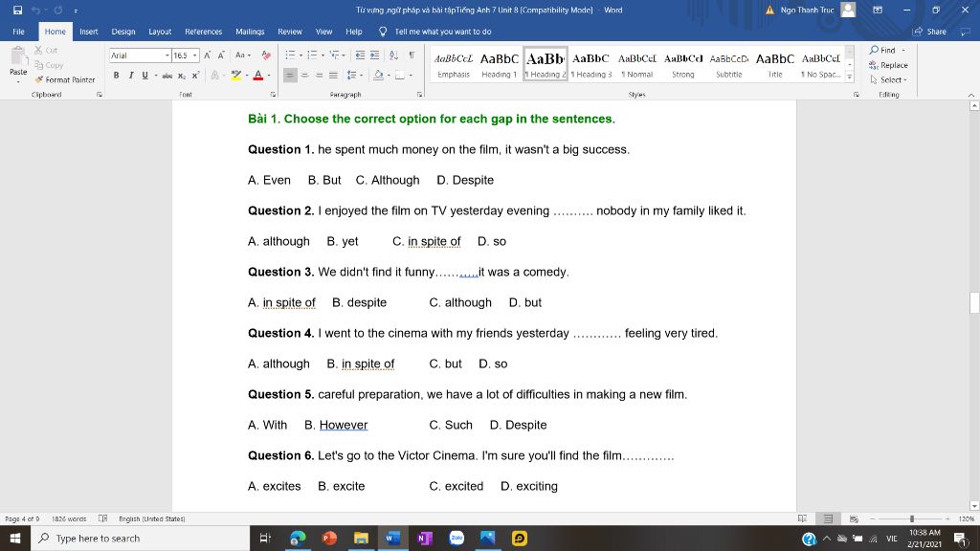980x551 pixels.
Task: Open the Review tab
Action: point(289,32)
